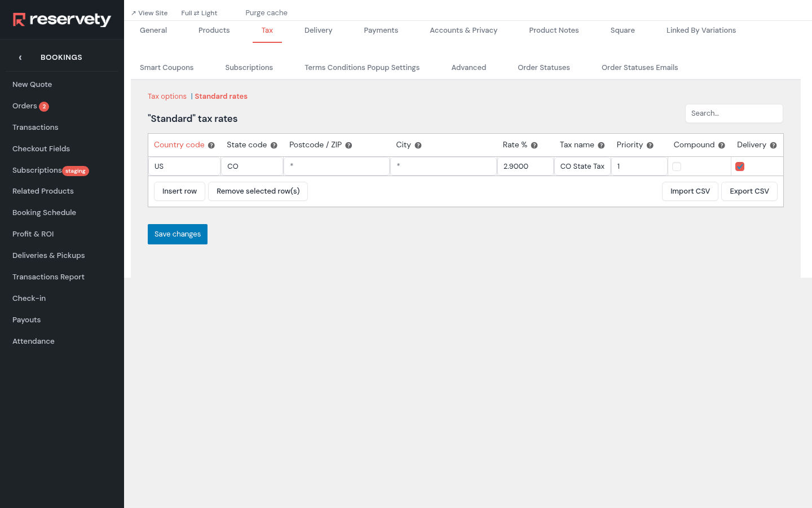
Task: Edit the Country code field US
Action: (184, 167)
